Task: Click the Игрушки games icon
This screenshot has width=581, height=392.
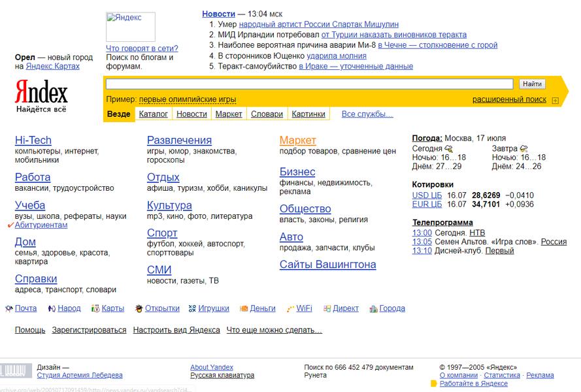Action: click(x=192, y=308)
